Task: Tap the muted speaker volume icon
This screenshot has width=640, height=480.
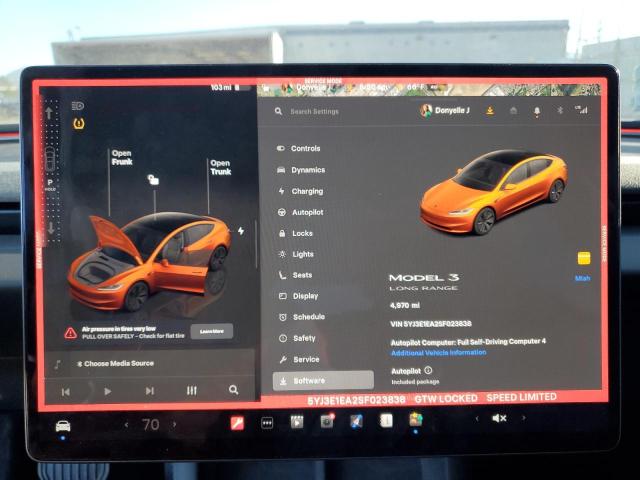Action: (499, 418)
